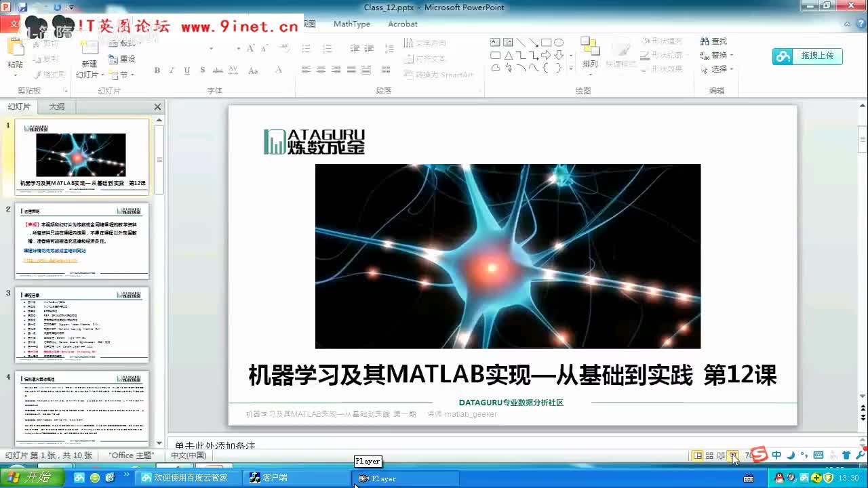Click 查找 Find button

pyautogui.click(x=713, y=41)
